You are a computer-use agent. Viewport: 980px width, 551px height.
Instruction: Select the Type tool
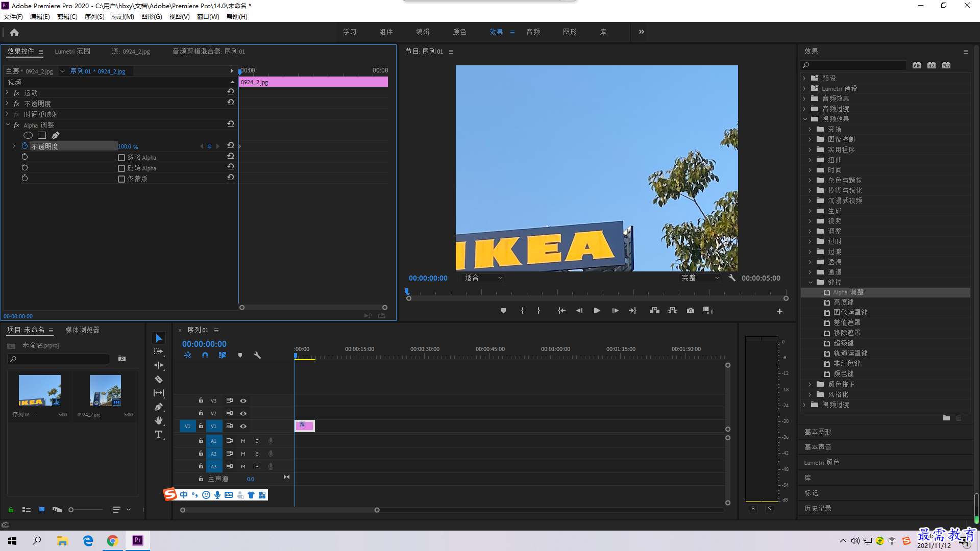tap(159, 434)
